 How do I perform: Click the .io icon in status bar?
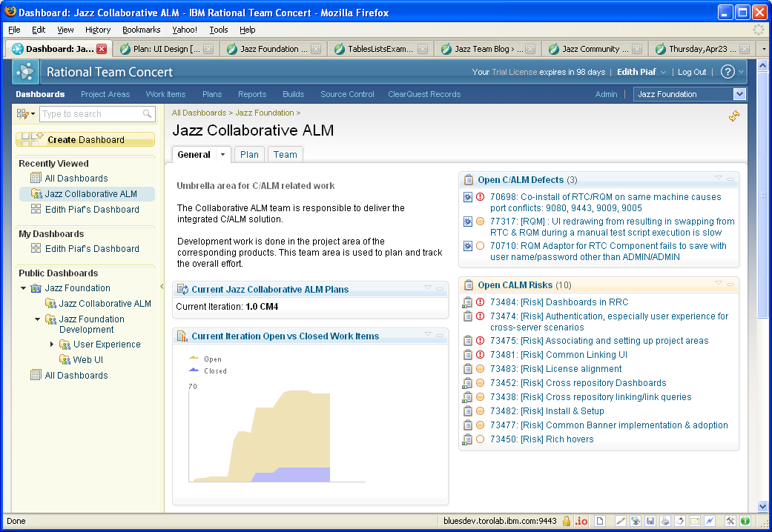(x=581, y=521)
